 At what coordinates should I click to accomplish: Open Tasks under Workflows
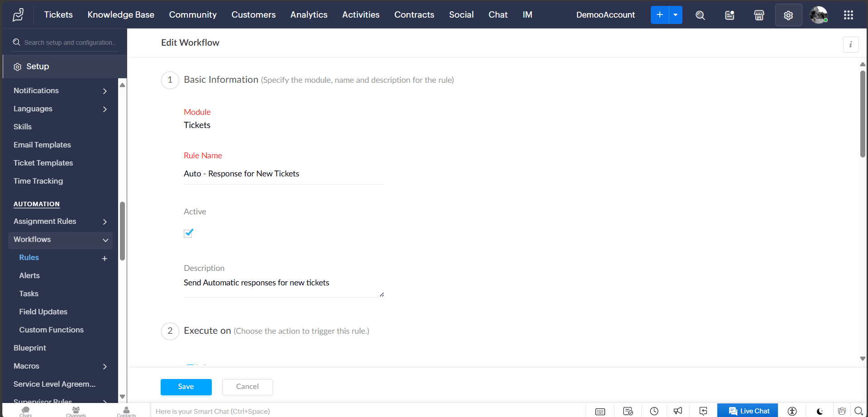(29, 294)
